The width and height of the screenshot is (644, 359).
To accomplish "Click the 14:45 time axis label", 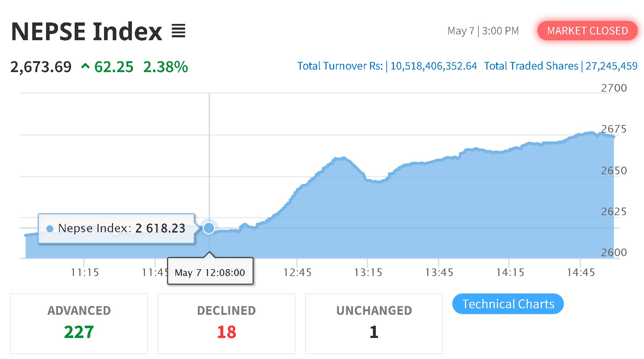I will click(581, 272).
